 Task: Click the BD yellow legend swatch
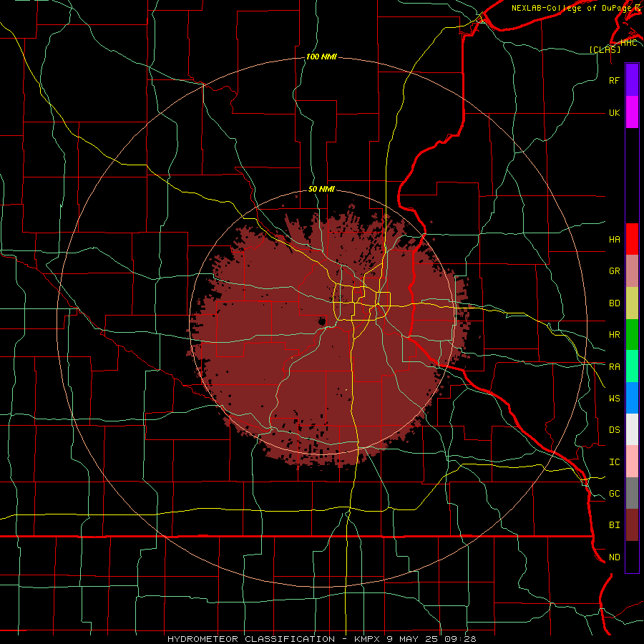click(632, 303)
